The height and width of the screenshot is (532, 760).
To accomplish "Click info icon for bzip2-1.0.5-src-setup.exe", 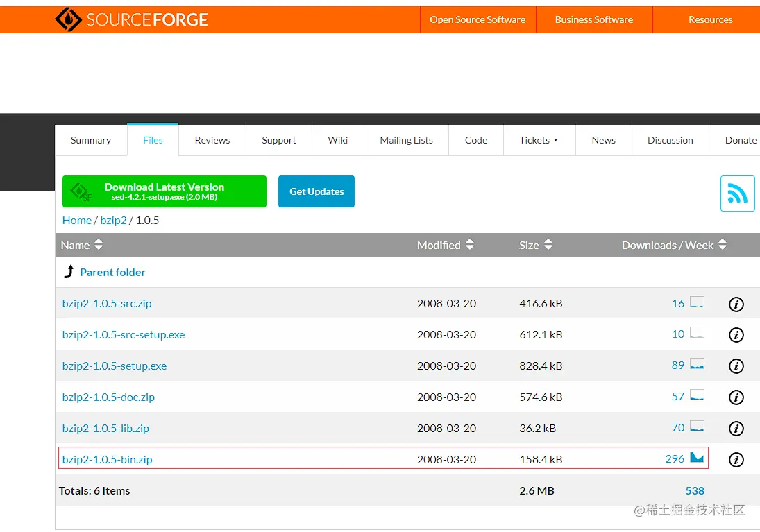I will coord(736,335).
